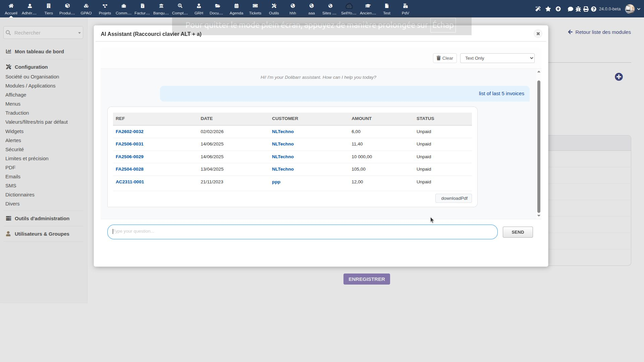Select Outils d'administration in the sidebar

click(x=42, y=219)
